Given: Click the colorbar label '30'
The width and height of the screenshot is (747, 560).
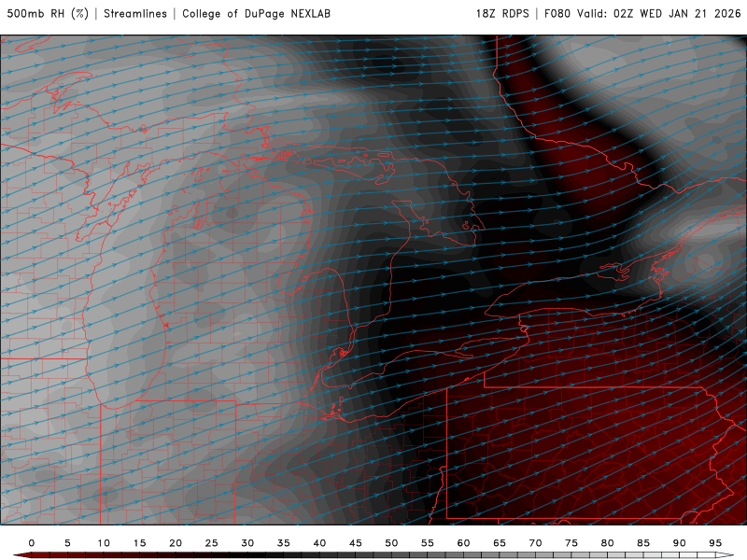Looking at the screenshot, I should pos(247,543).
